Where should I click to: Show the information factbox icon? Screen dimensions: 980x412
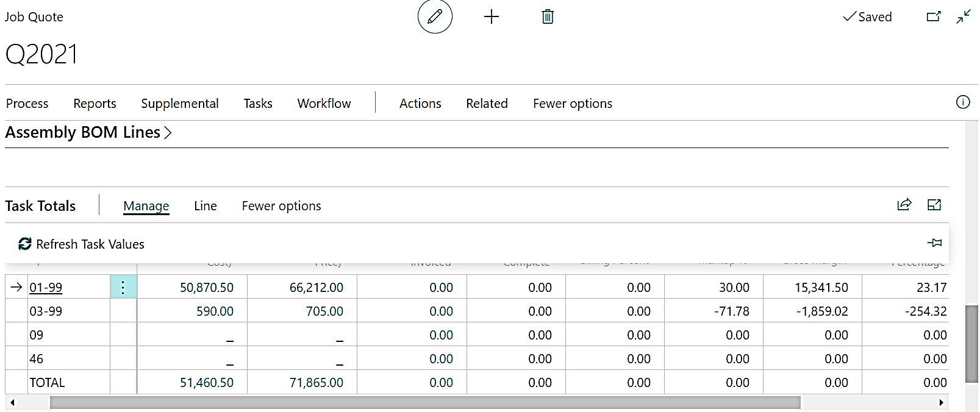(962, 102)
